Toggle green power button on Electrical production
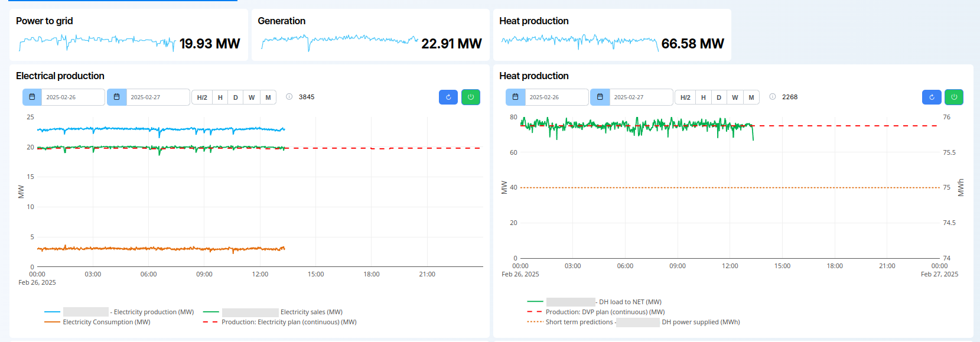The height and width of the screenshot is (342, 980). 471,97
